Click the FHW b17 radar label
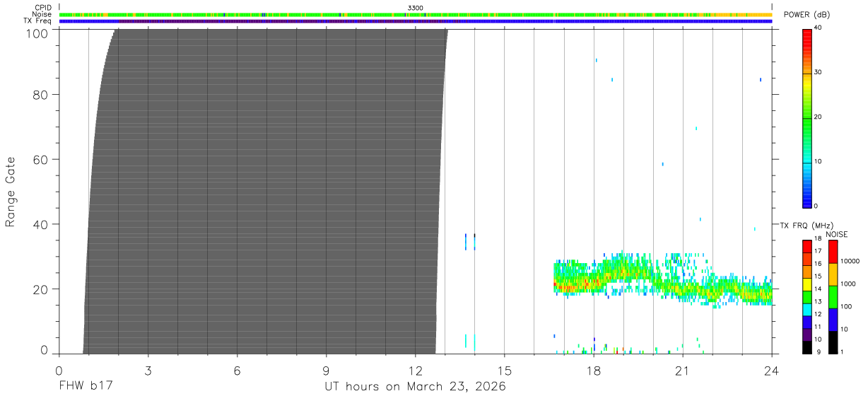This screenshot has width=868, height=401. (x=86, y=387)
